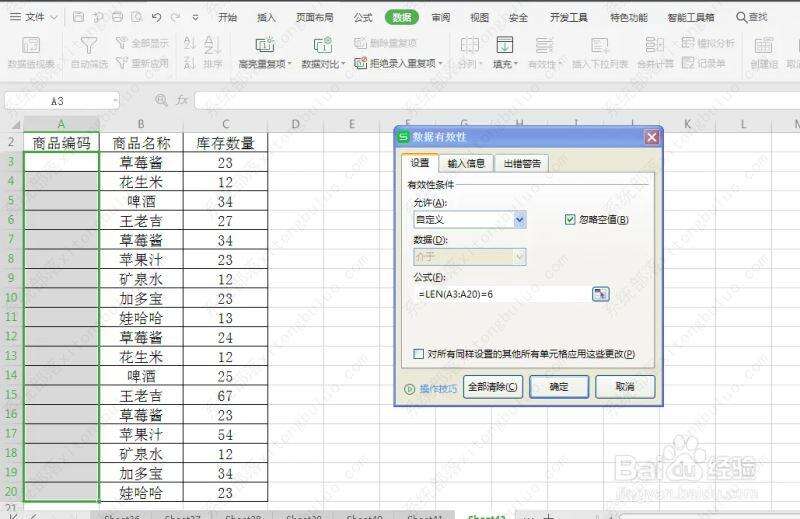Screen dimensions: 800x519
Task: Sort descending with the Z-A icon
Action: click(x=190, y=63)
